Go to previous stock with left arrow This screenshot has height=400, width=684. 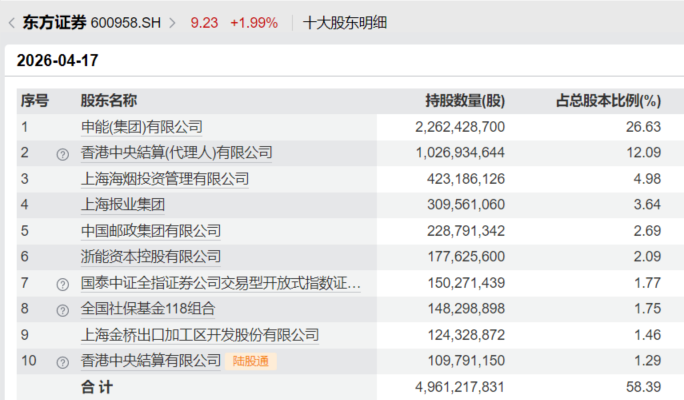pyautogui.click(x=12, y=23)
